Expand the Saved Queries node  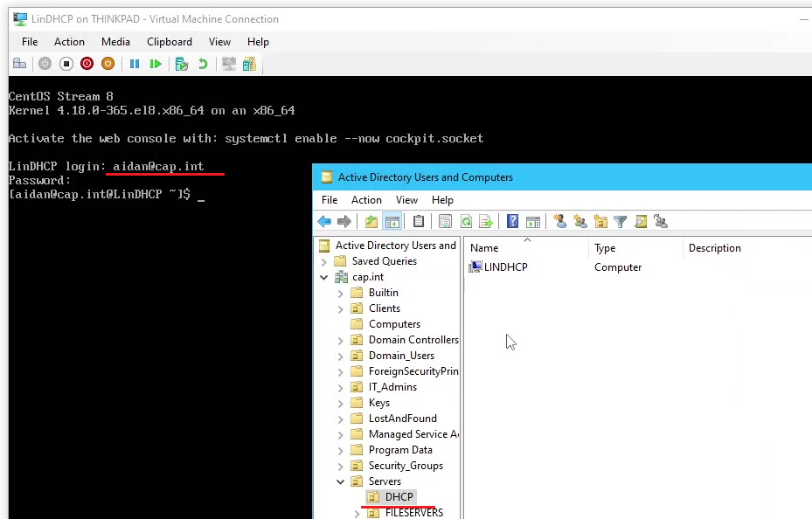pyautogui.click(x=324, y=262)
